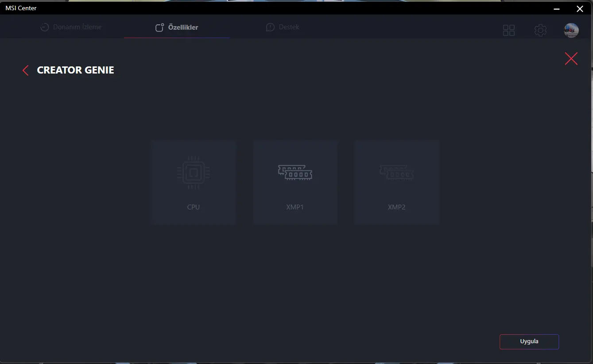The width and height of the screenshot is (593, 364).
Task: Click the MSI Center title text
Action: tap(21, 8)
